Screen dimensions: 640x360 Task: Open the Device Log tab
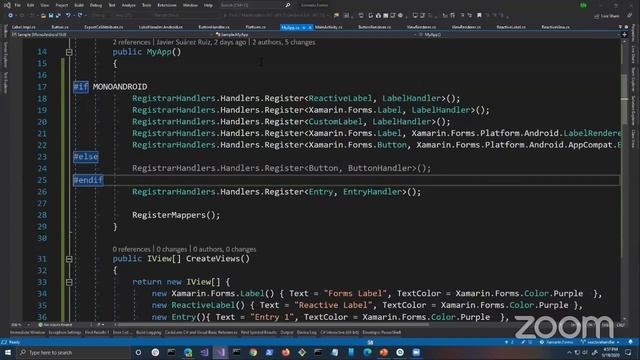pyautogui.click(x=307, y=333)
